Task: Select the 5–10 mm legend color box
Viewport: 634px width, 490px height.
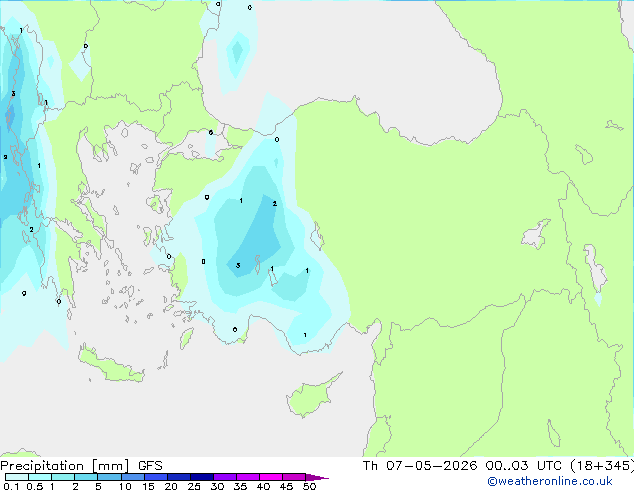Action: [110, 477]
